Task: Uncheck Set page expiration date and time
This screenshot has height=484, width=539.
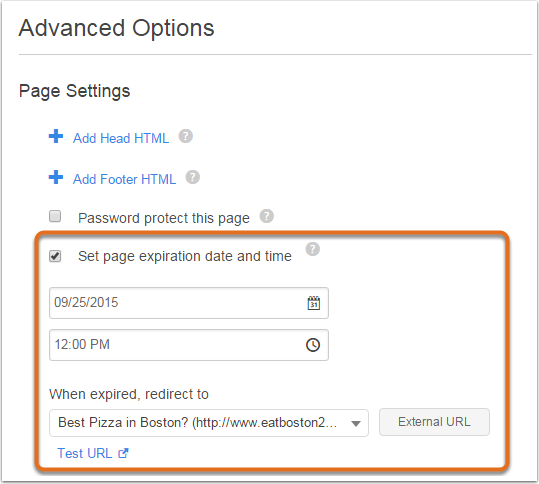Action: pyautogui.click(x=55, y=256)
